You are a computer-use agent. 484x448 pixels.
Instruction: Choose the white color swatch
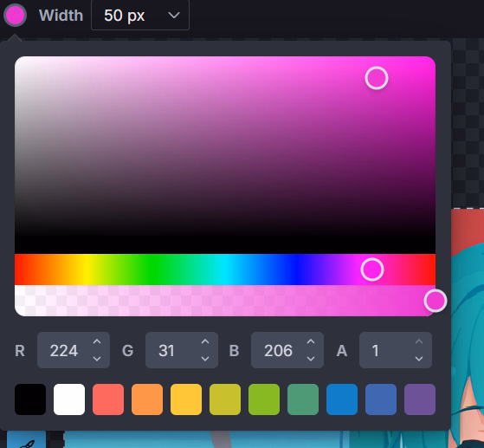pyautogui.click(x=69, y=399)
